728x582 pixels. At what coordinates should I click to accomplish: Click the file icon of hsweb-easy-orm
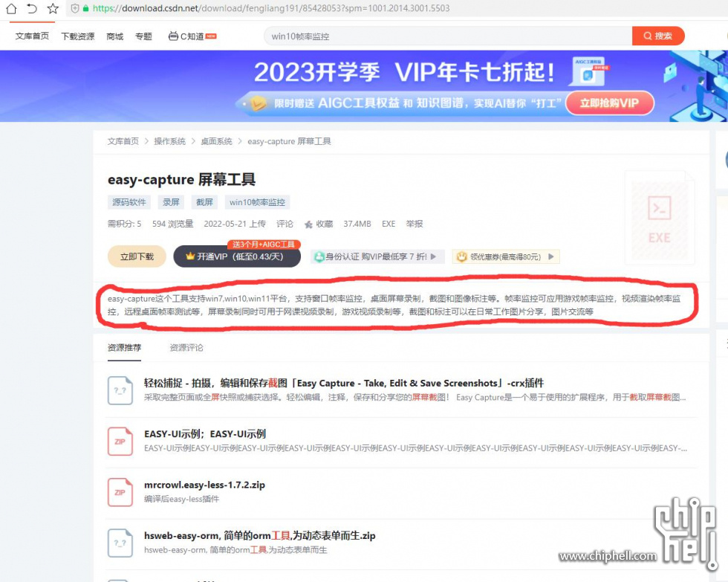coord(120,543)
